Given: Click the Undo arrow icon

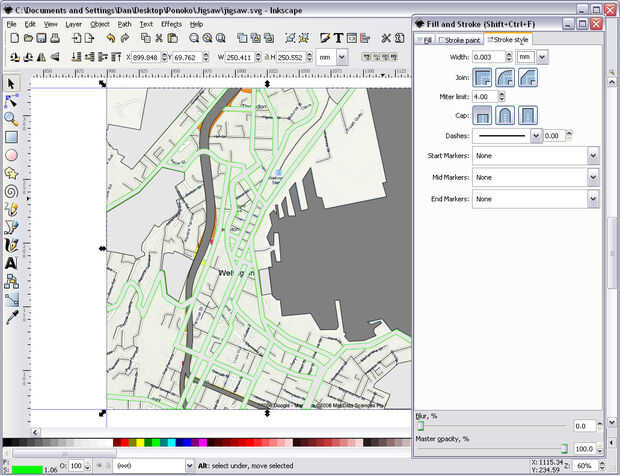Looking at the screenshot, I should (x=111, y=38).
